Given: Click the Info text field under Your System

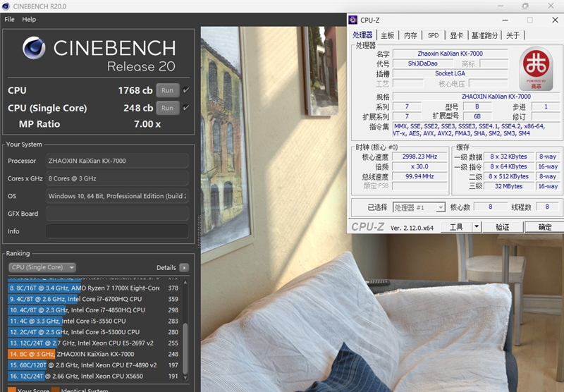Looking at the screenshot, I should (x=117, y=231).
